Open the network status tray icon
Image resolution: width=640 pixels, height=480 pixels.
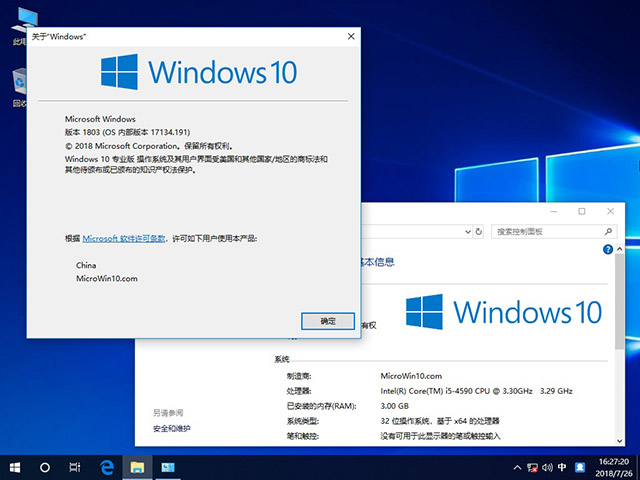point(532,467)
